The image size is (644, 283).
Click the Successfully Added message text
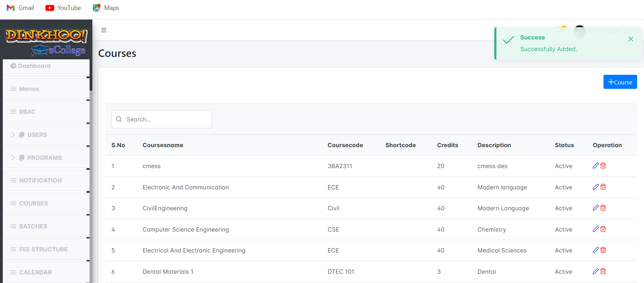coord(548,49)
